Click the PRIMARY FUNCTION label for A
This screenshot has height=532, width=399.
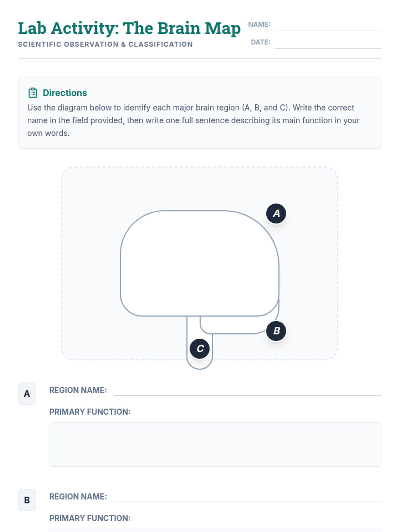(x=90, y=412)
